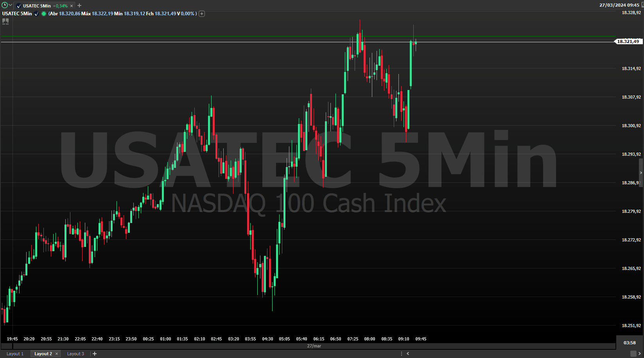Click the open price value 18.320,86
The width and height of the screenshot is (644, 358).
click(x=70, y=14)
